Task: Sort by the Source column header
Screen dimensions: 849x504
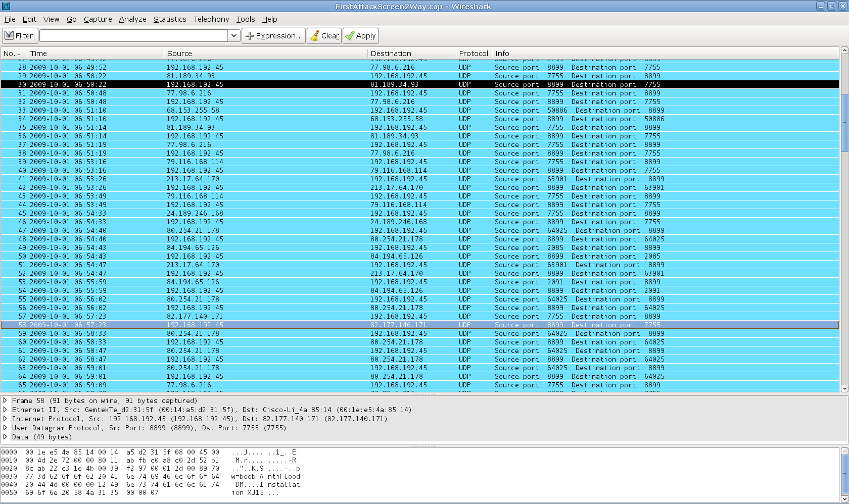Action: (266, 54)
